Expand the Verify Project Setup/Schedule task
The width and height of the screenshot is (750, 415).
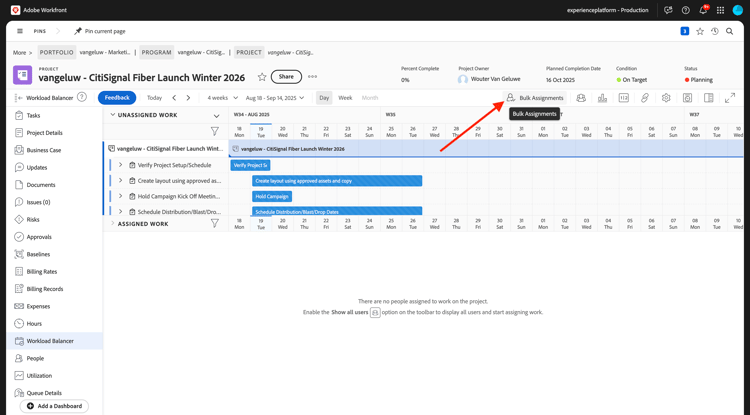tap(121, 165)
